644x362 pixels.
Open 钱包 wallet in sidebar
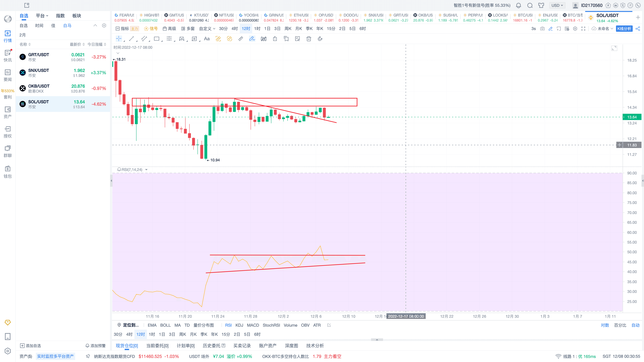(8, 172)
